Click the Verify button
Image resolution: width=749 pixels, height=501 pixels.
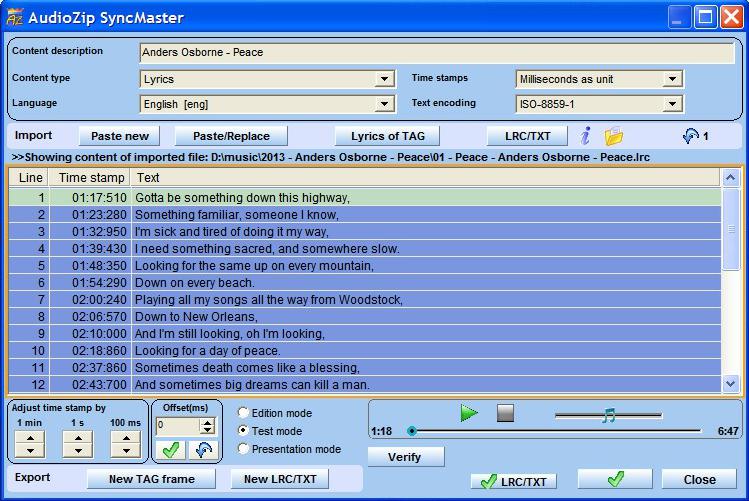click(x=405, y=457)
